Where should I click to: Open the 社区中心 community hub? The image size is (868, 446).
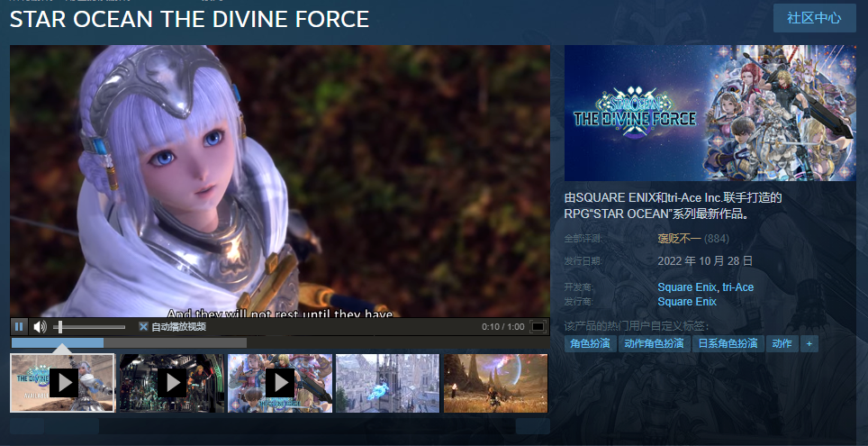(814, 18)
